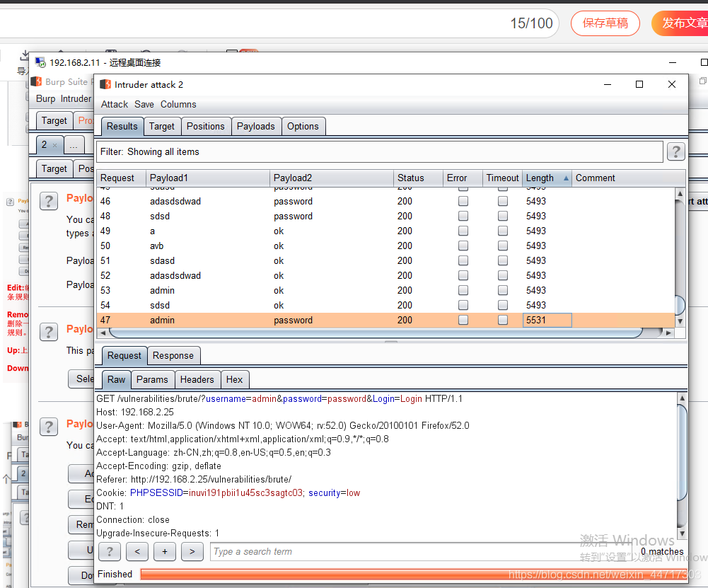Open Intruder menu in Burp Suite window

coord(76,98)
